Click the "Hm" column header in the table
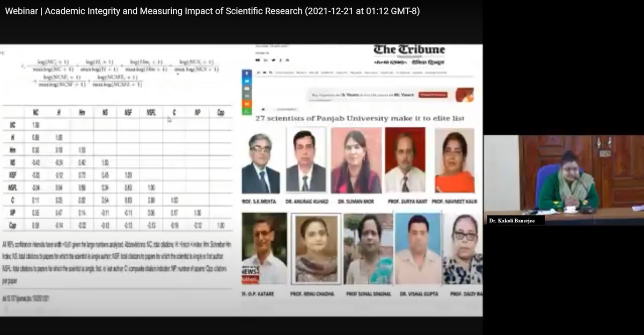 [82, 112]
